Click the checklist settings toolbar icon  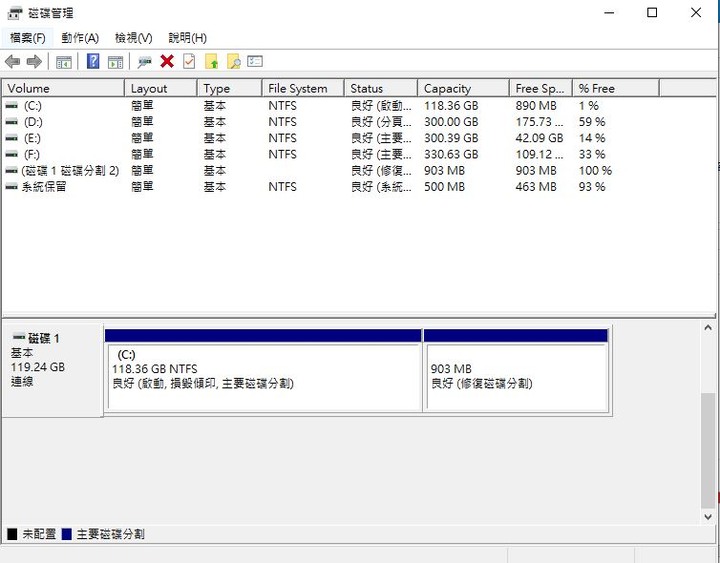pos(255,61)
